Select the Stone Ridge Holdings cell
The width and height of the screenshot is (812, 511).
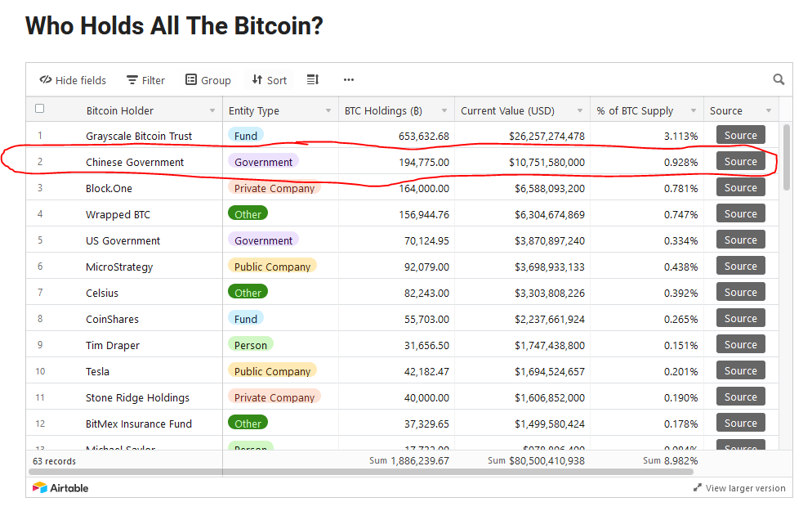click(137, 397)
